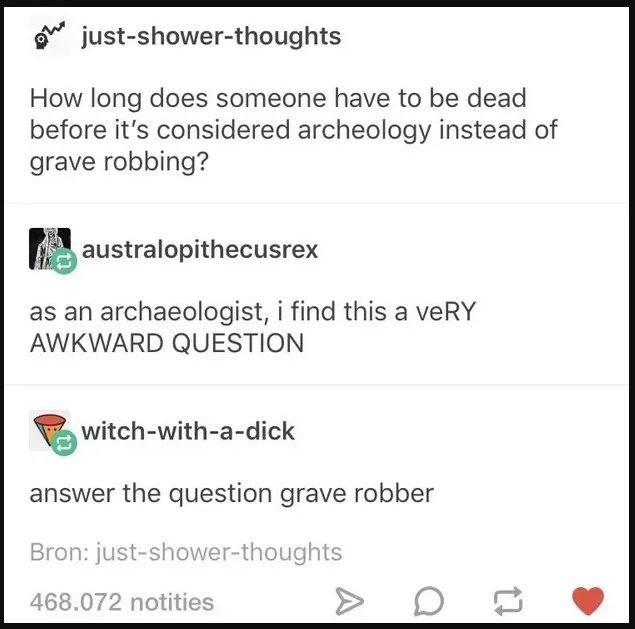
Task: Open replies via speech bubble icon
Action: 429,601
